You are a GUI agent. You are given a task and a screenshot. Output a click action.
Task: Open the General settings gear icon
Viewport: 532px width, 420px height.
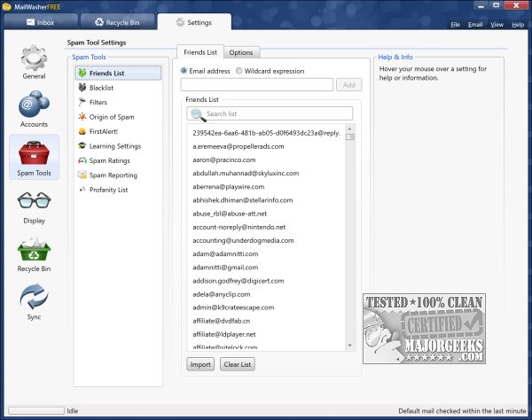(34, 58)
